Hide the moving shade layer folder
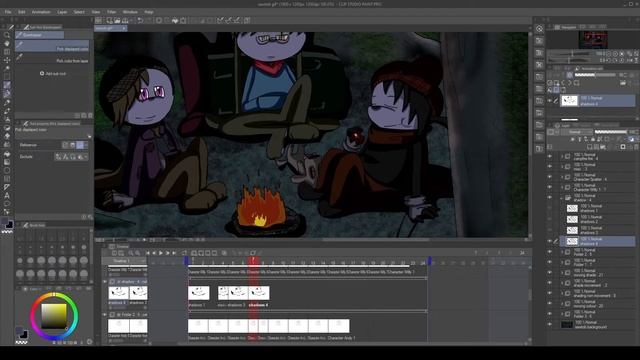The height and width of the screenshot is (360, 640). click(550, 273)
